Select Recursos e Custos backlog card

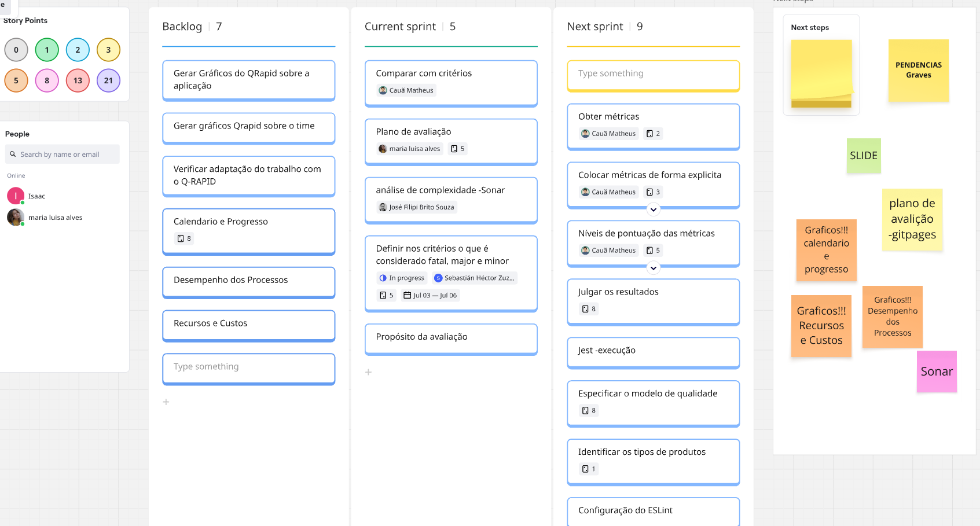[249, 326]
